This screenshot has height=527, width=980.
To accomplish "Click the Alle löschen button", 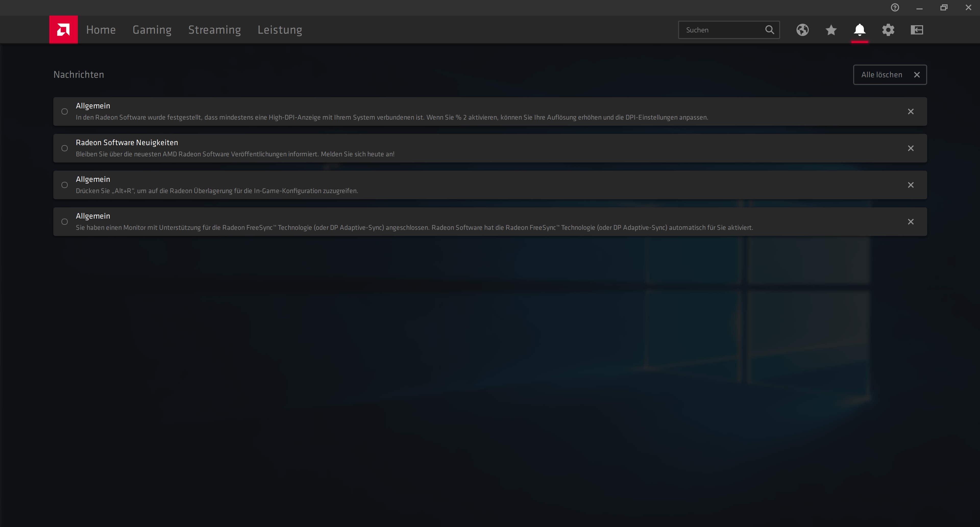I will click(x=889, y=75).
